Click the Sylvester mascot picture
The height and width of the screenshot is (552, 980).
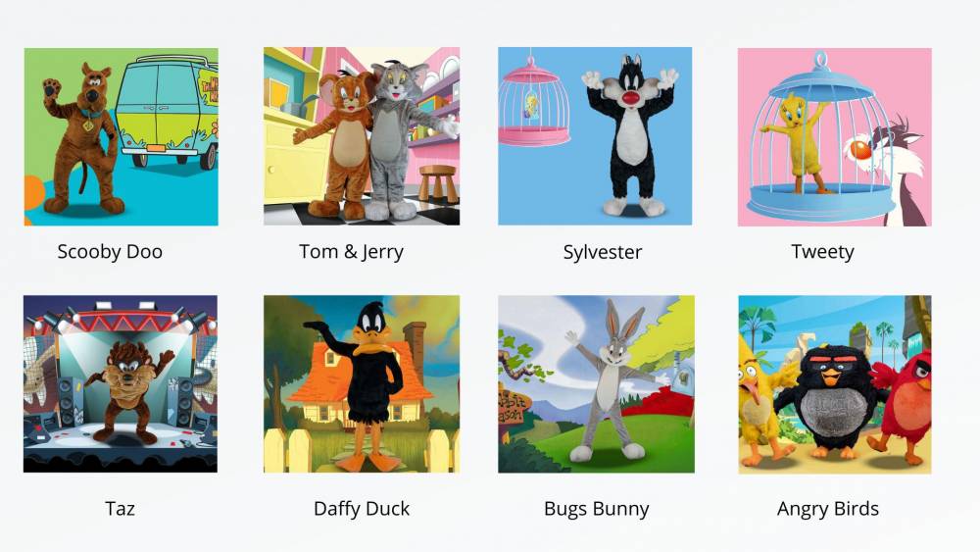click(595, 135)
